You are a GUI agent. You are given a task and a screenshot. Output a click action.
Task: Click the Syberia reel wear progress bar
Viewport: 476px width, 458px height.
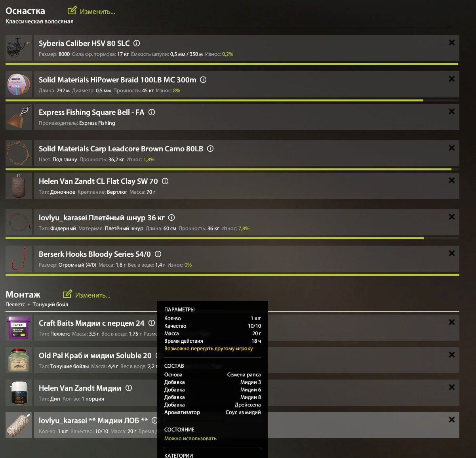tap(232, 64)
